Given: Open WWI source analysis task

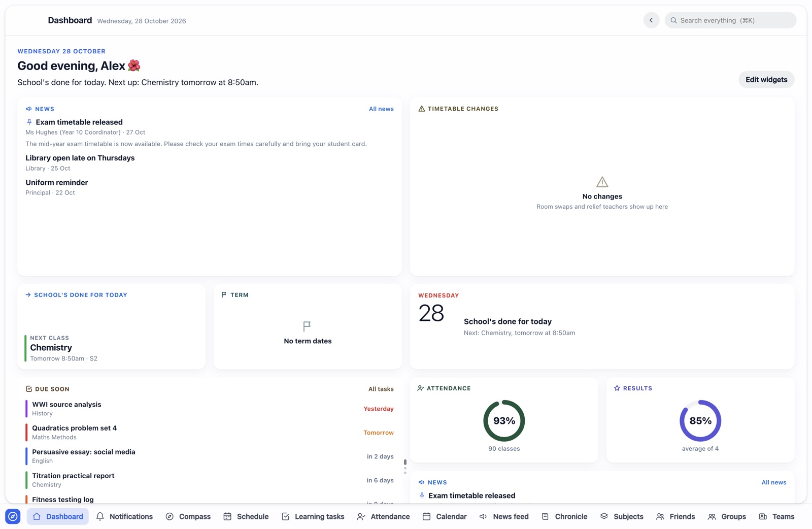Looking at the screenshot, I should click(210, 409).
